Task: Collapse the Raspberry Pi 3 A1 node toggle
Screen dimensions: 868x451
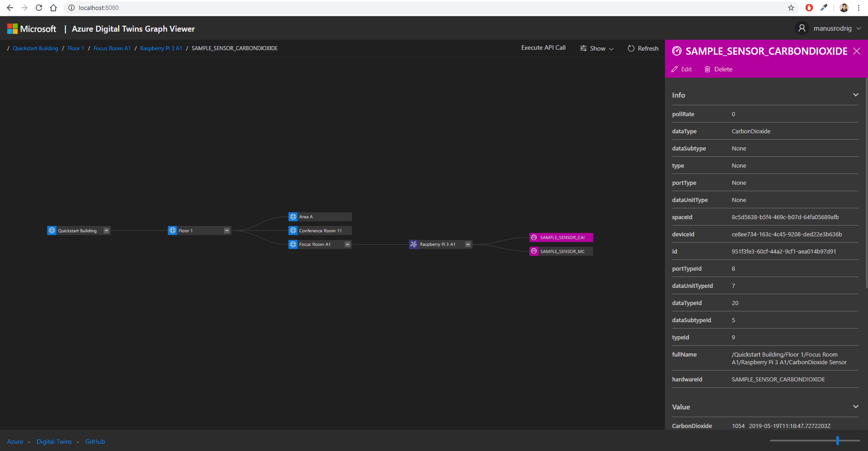Action: click(x=468, y=244)
